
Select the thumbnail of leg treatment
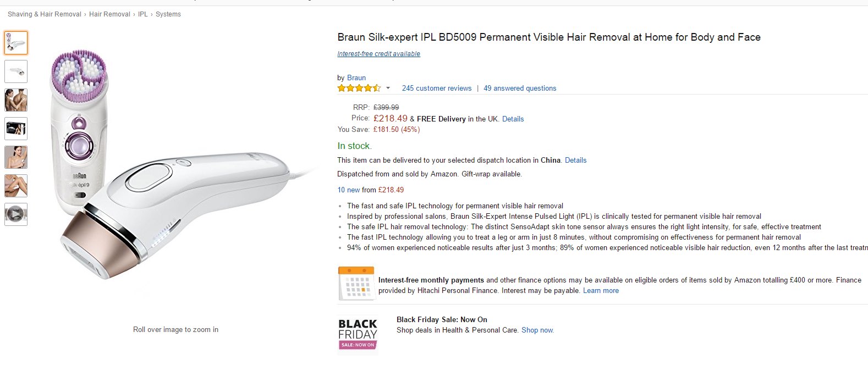16,186
